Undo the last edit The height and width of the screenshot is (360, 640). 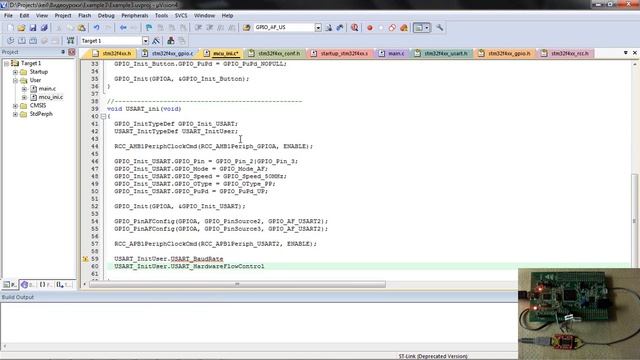pyautogui.click(x=96, y=28)
